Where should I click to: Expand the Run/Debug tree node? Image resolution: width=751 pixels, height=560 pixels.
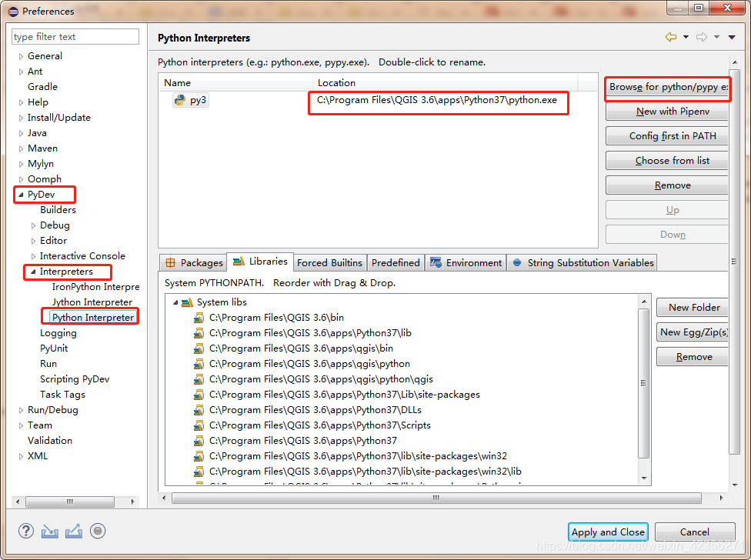(x=21, y=410)
